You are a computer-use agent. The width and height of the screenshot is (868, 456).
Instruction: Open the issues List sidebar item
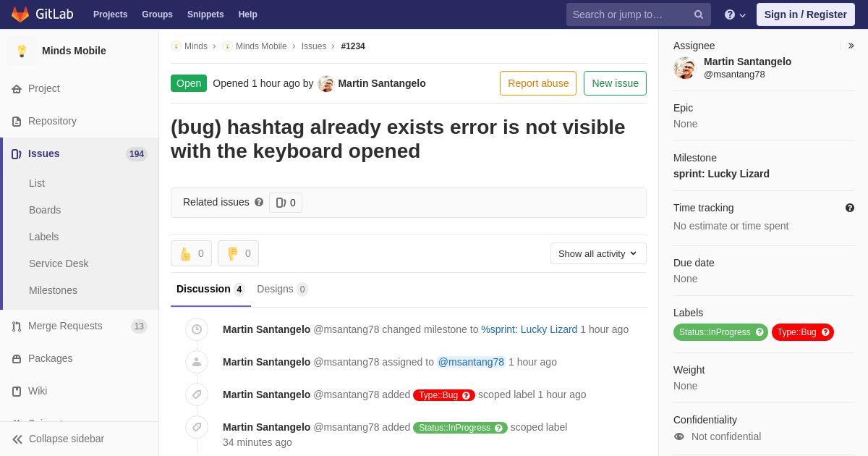pyautogui.click(x=37, y=183)
